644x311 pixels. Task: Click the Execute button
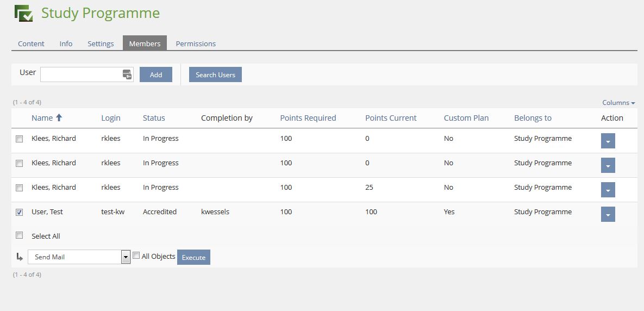pyautogui.click(x=193, y=257)
